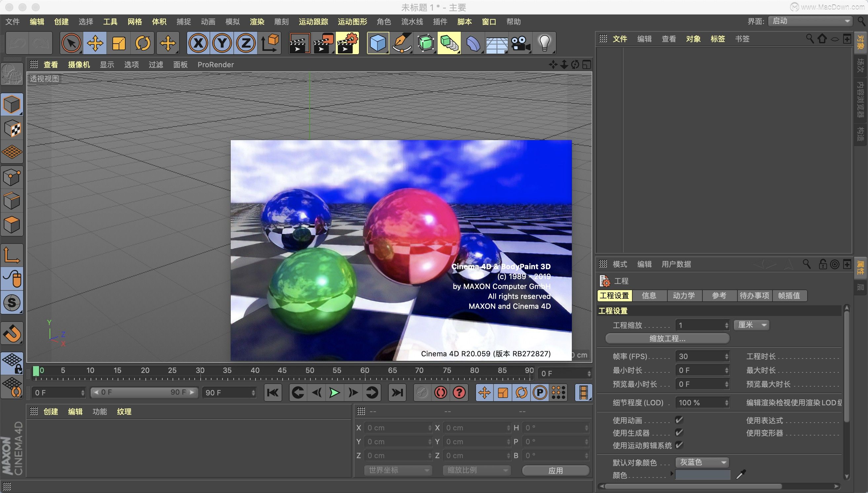
Task: Open 厘米 unit dropdown
Action: 752,325
